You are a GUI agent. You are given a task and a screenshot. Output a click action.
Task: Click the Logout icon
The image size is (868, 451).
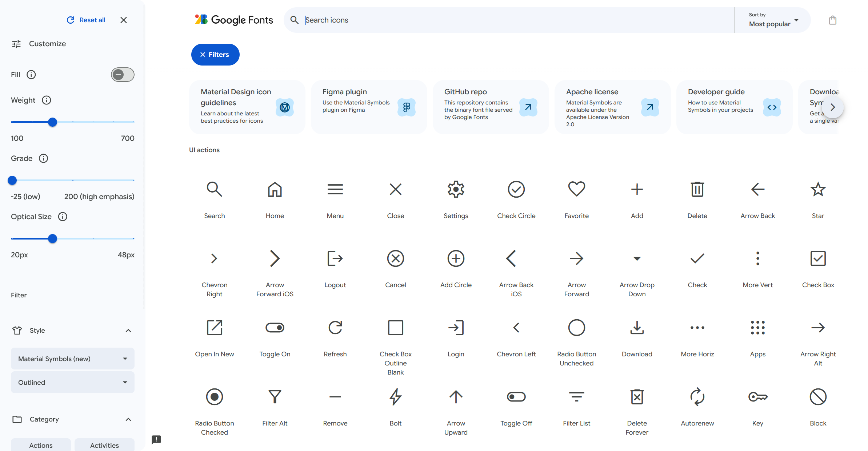tap(335, 259)
